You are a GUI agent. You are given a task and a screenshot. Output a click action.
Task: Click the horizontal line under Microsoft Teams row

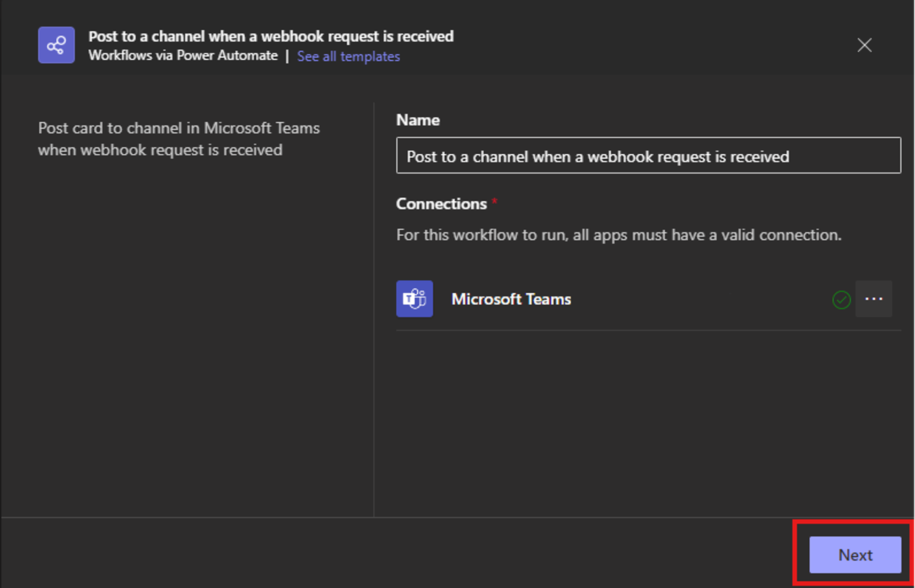tap(648, 330)
